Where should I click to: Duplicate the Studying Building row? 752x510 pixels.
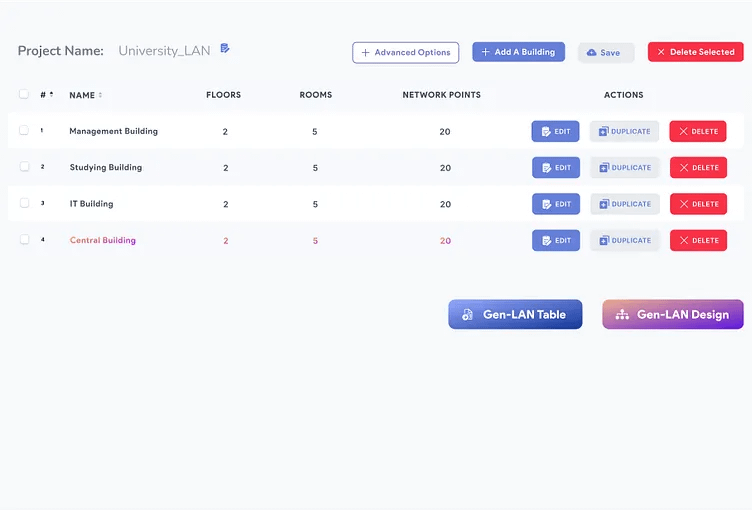(624, 168)
